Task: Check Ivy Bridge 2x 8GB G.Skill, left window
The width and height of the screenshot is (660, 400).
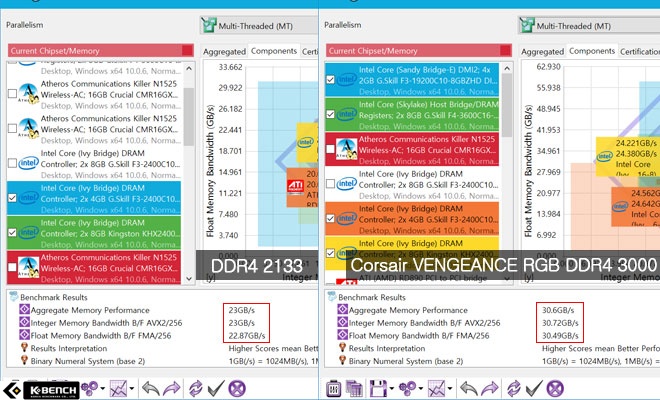Action: click(x=12, y=163)
